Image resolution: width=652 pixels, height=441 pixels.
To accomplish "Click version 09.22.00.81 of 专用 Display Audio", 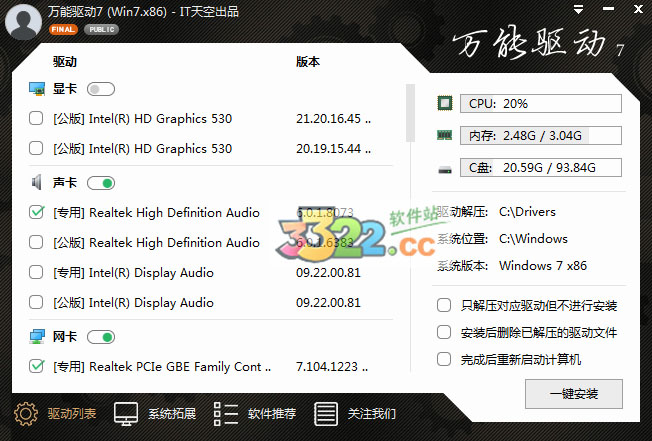I will tap(328, 273).
